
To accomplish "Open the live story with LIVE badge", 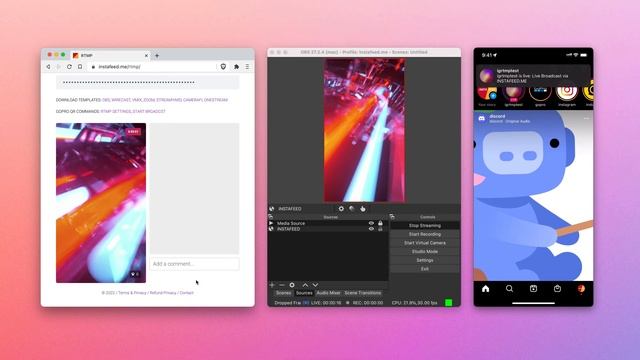I will (x=513, y=95).
